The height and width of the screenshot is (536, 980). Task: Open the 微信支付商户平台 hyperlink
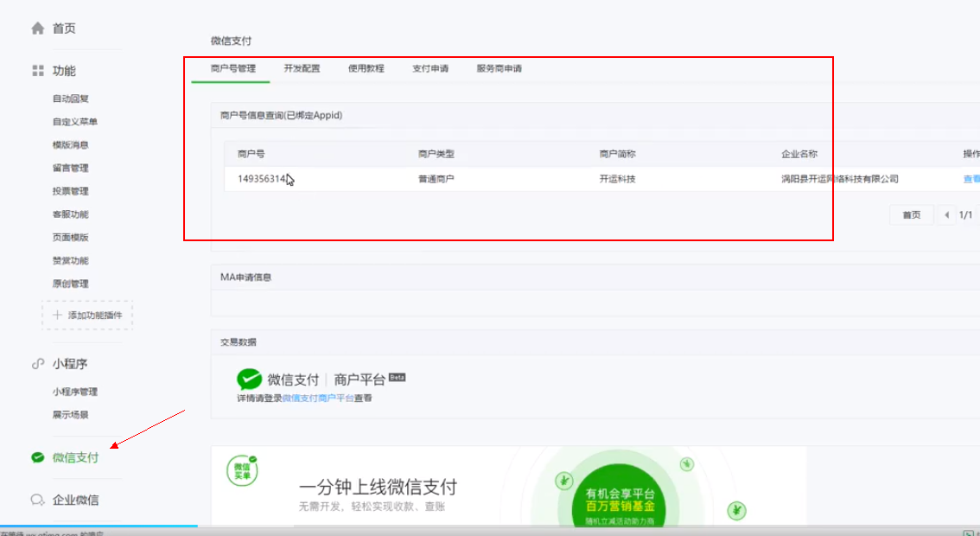point(318,398)
